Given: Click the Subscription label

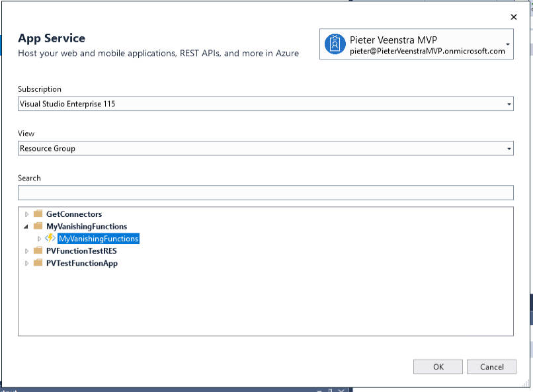Looking at the screenshot, I should coord(40,89).
